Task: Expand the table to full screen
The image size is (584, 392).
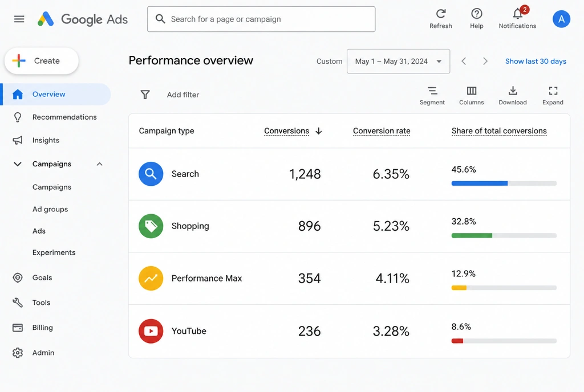Action: click(553, 91)
